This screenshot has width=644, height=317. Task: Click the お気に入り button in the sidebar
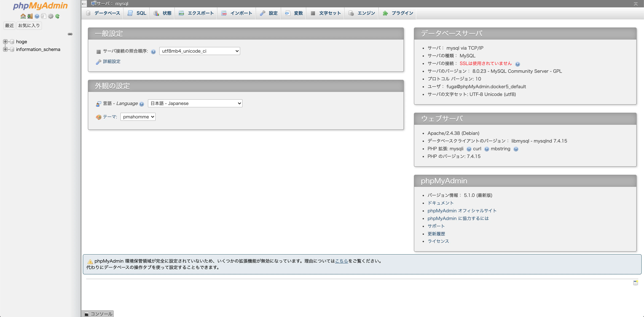[x=29, y=25]
